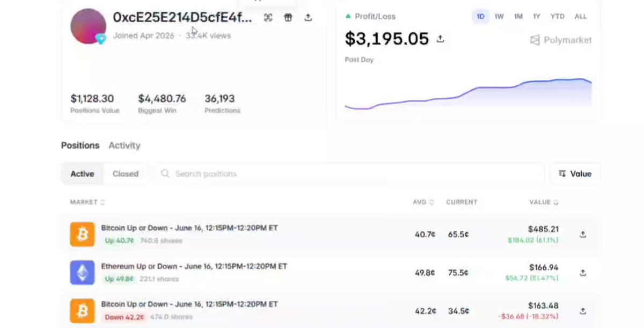The height and width of the screenshot is (328, 644).
Task: Share the Bitcoin Down 42.2¢ position
Action: 583,311
